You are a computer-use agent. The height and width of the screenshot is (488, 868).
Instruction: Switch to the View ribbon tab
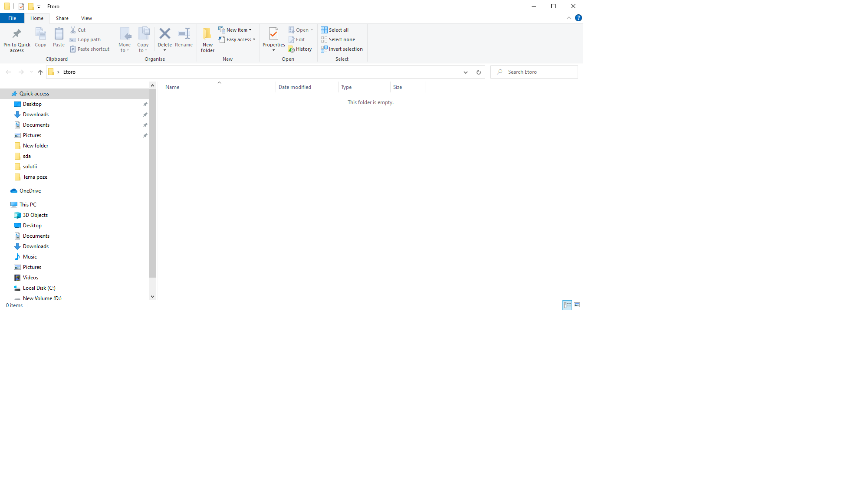86,18
